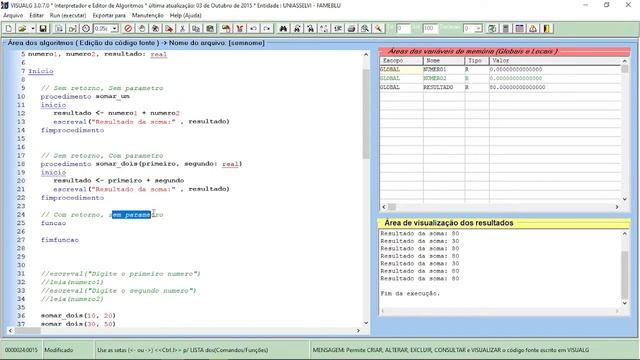Select the RESULTADO variable row
The height and width of the screenshot is (360, 640).
500,87
